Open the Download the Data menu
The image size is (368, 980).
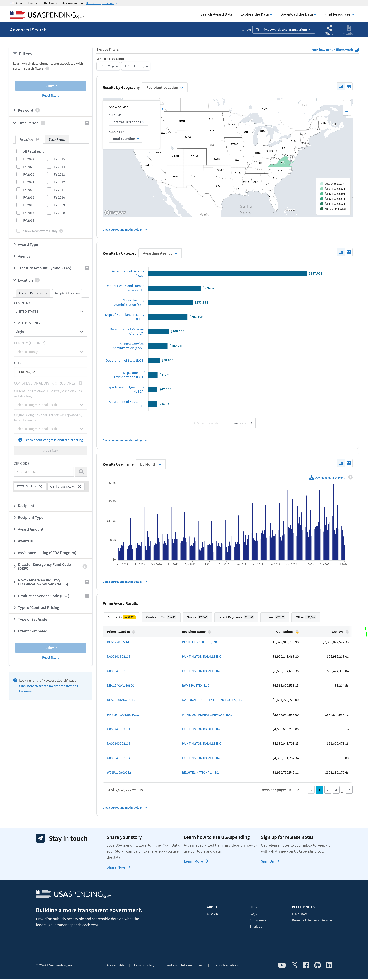tap(298, 14)
